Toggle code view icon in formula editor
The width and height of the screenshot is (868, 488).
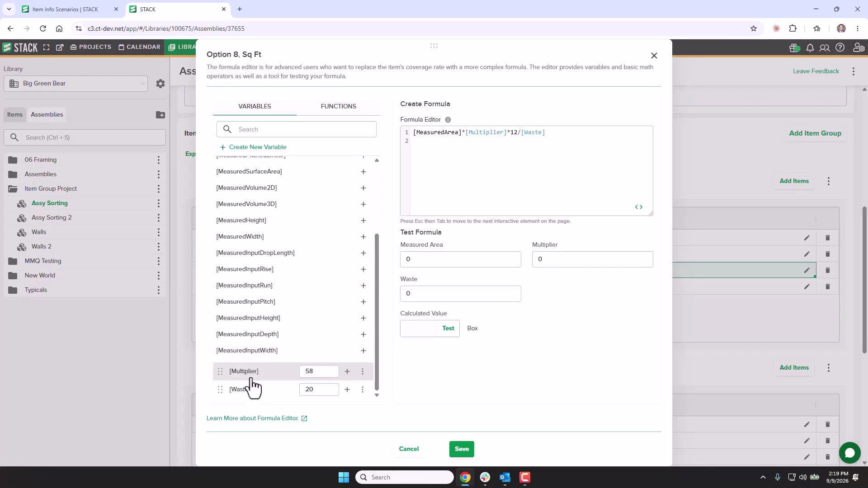point(639,207)
